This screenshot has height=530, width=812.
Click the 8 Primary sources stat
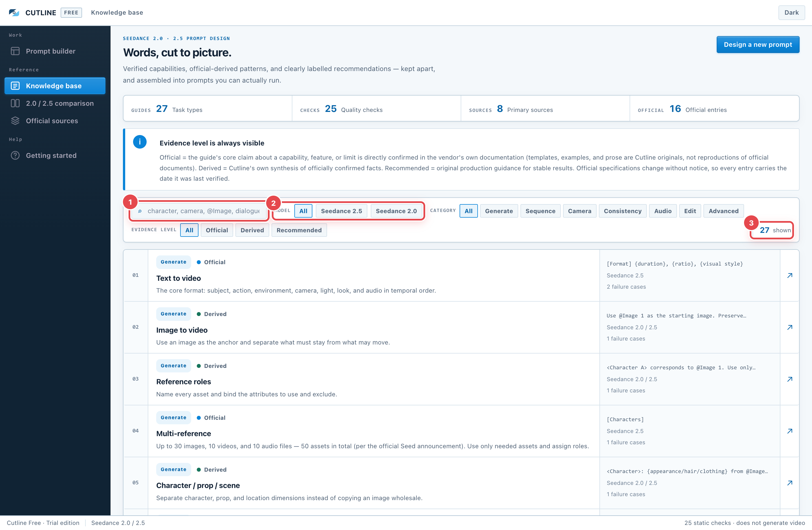pyautogui.click(x=545, y=109)
